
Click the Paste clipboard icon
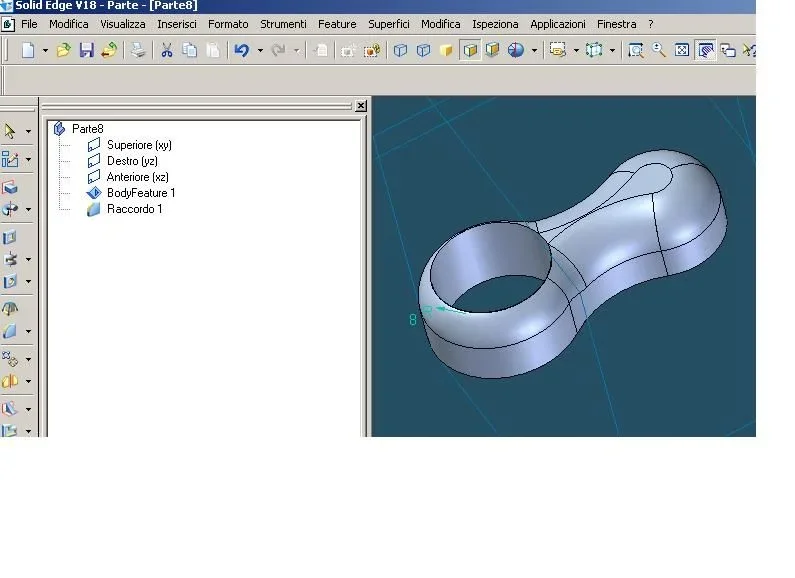click(213, 50)
